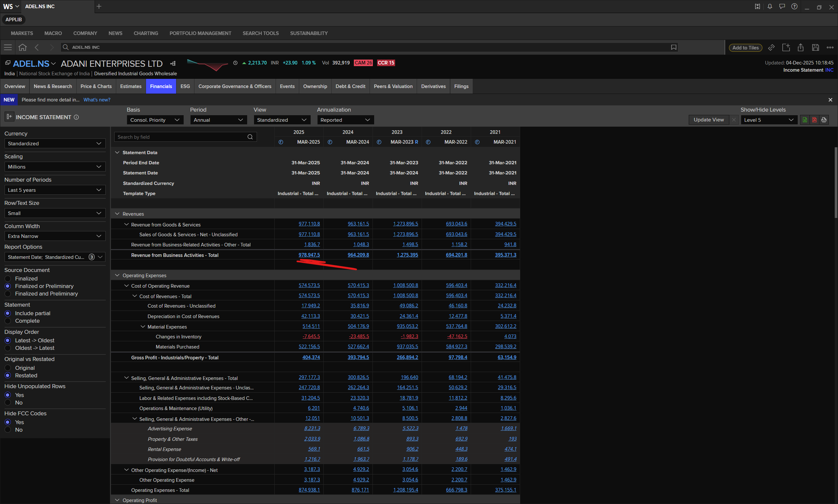838x504 pixels.
Task: Click the save floppy disk icon
Action: tap(815, 47)
